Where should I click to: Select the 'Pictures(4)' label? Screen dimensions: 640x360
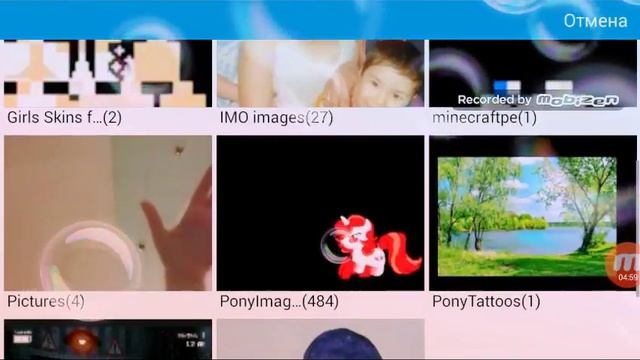(46, 302)
